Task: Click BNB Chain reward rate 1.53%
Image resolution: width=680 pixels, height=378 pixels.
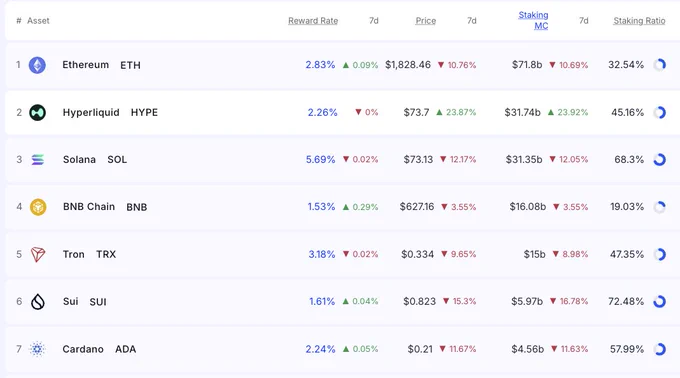Action: coord(321,207)
